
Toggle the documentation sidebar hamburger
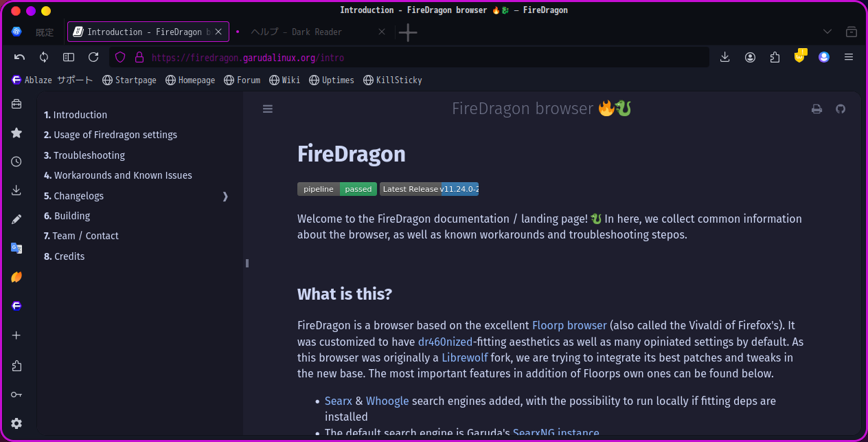pyautogui.click(x=268, y=109)
